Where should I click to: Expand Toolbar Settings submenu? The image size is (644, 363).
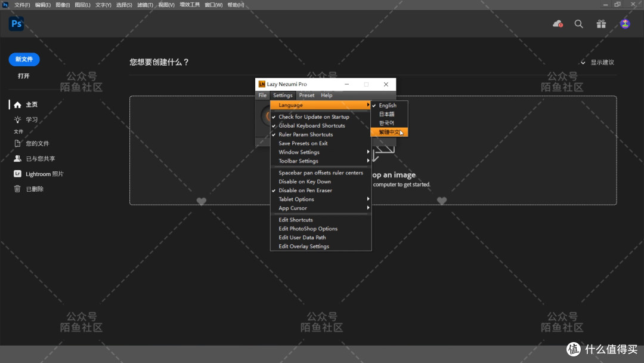click(x=321, y=161)
